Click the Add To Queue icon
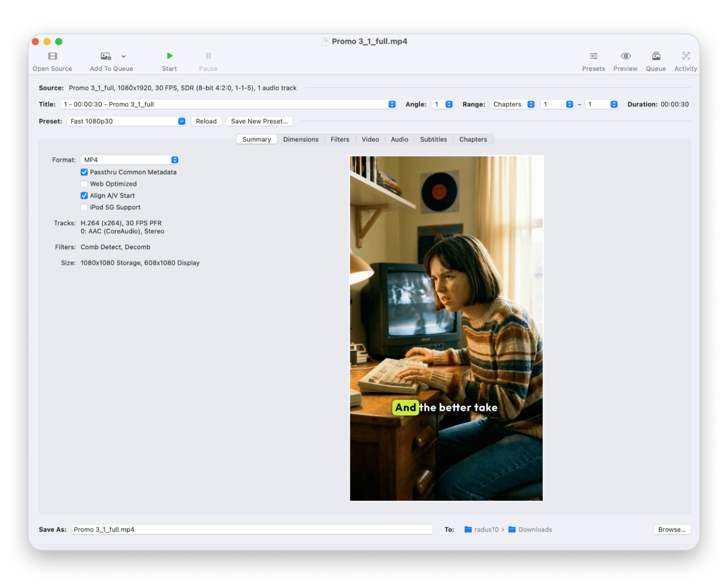The width and height of the screenshot is (728, 588). (x=106, y=56)
